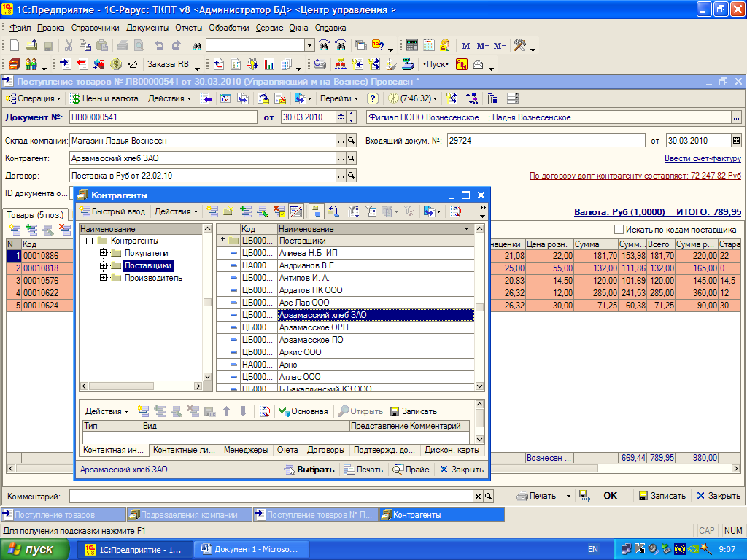
Task: Click the help question mark icon in document toolbar
Action: (x=373, y=98)
